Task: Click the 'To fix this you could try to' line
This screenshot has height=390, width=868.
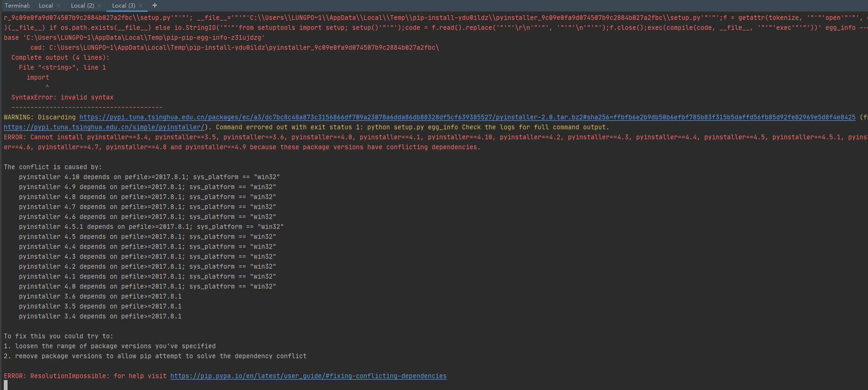Action: [59, 336]
